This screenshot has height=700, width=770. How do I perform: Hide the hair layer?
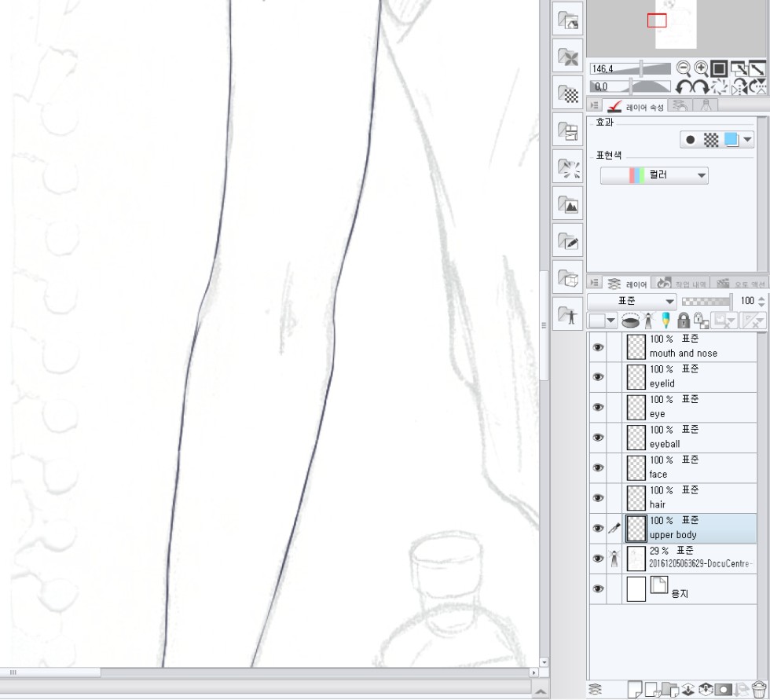point(598,498)
